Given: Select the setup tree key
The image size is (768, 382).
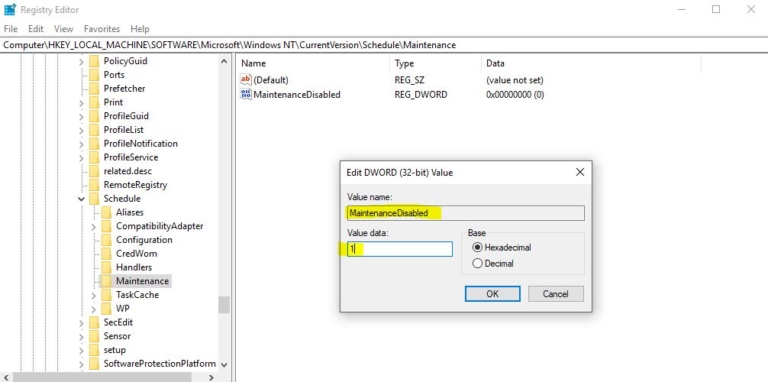Looking at the screenshot, I should (115, 350).
